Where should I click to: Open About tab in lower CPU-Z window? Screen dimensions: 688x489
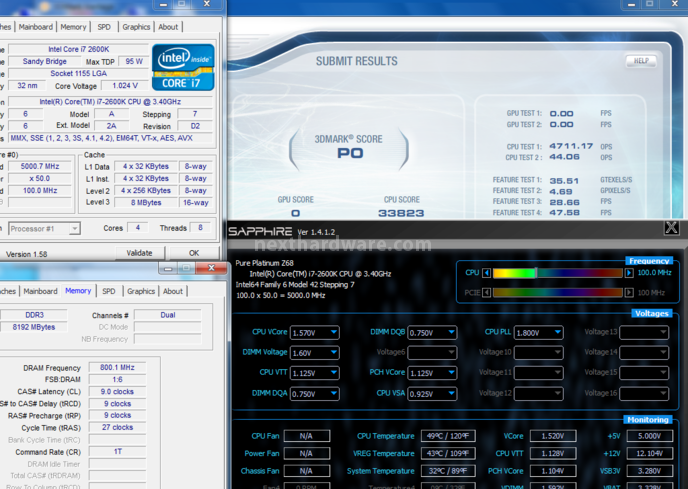[173, 291]
